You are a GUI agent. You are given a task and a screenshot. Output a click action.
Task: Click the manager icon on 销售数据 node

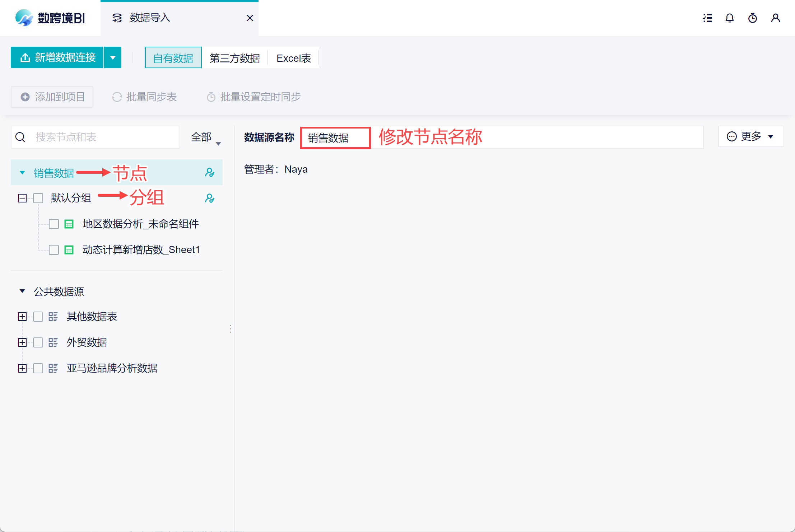tap(210, 173)
